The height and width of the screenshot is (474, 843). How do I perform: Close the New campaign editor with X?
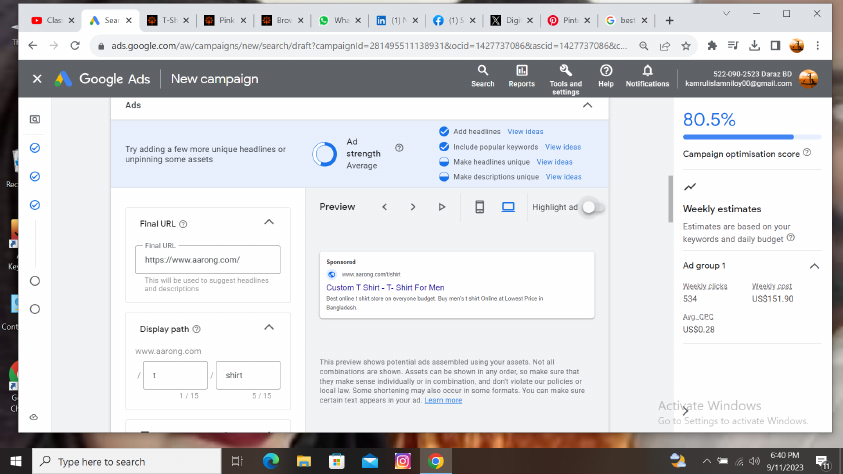[37, 79]
